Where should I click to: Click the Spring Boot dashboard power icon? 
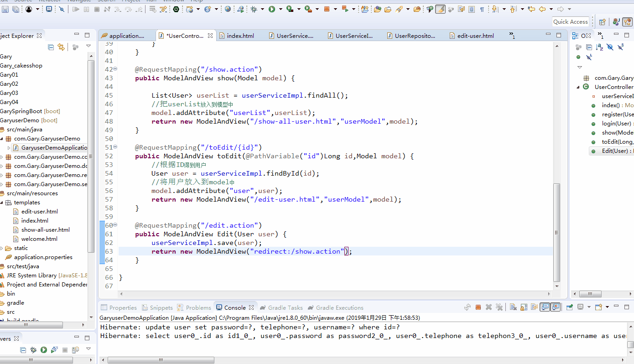pyautogui.click(x=176, y=9)
